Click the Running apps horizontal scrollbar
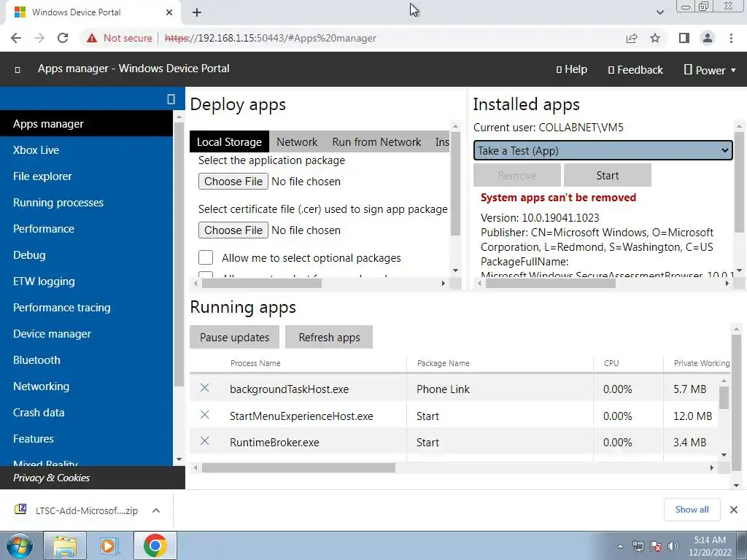The width and height of the screenshot is (747, 560). (298, 467)
